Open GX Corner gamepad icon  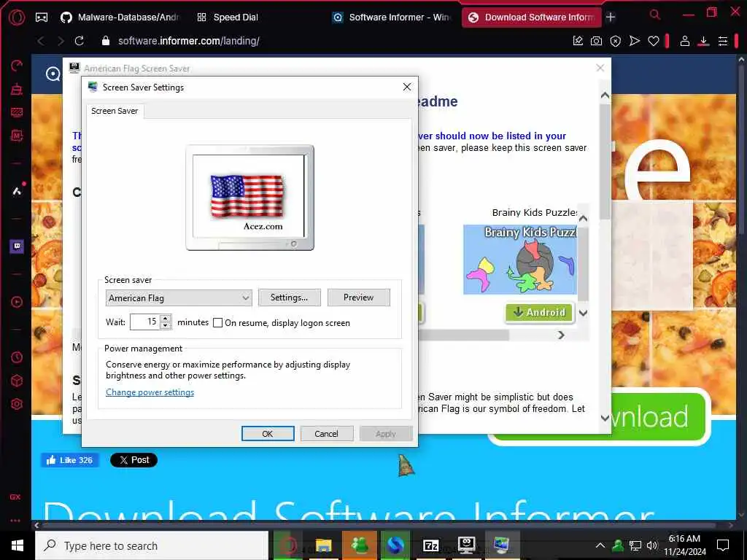tap(42, 17)
